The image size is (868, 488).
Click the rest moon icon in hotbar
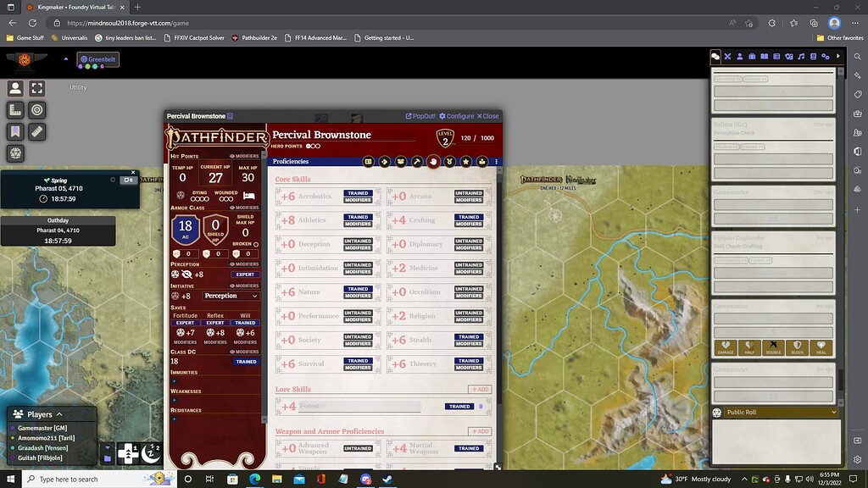(151, 453)
